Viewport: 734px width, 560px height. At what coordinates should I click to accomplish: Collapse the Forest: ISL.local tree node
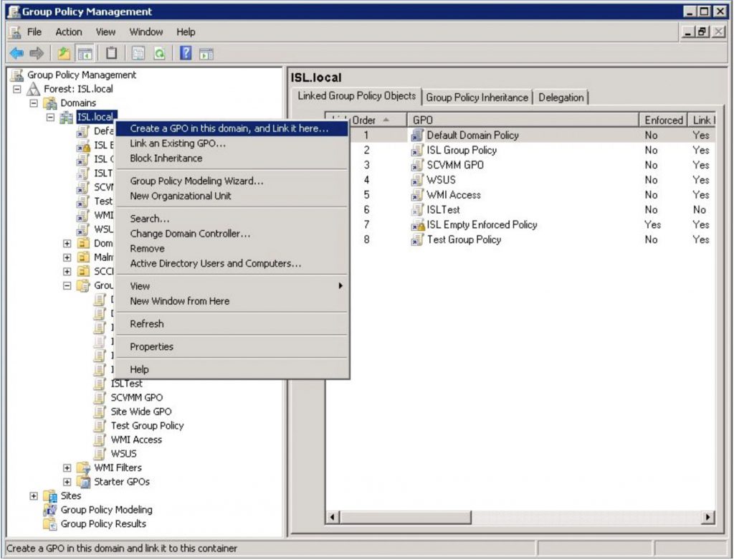[17, 89]
